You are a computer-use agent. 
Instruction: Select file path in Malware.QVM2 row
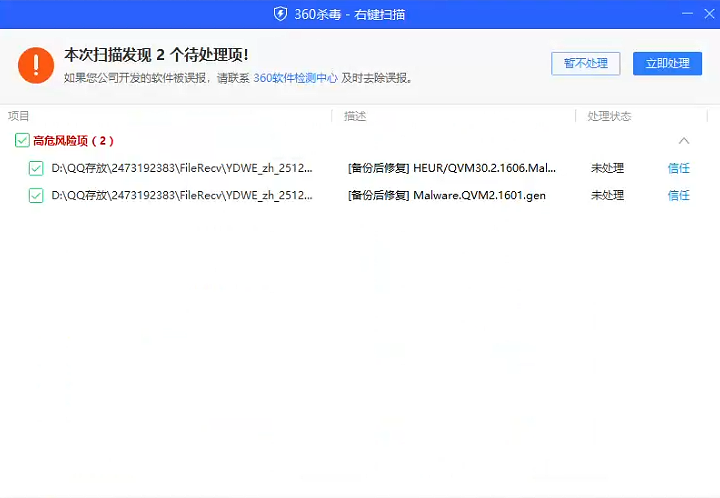click(x=182, y=196)
